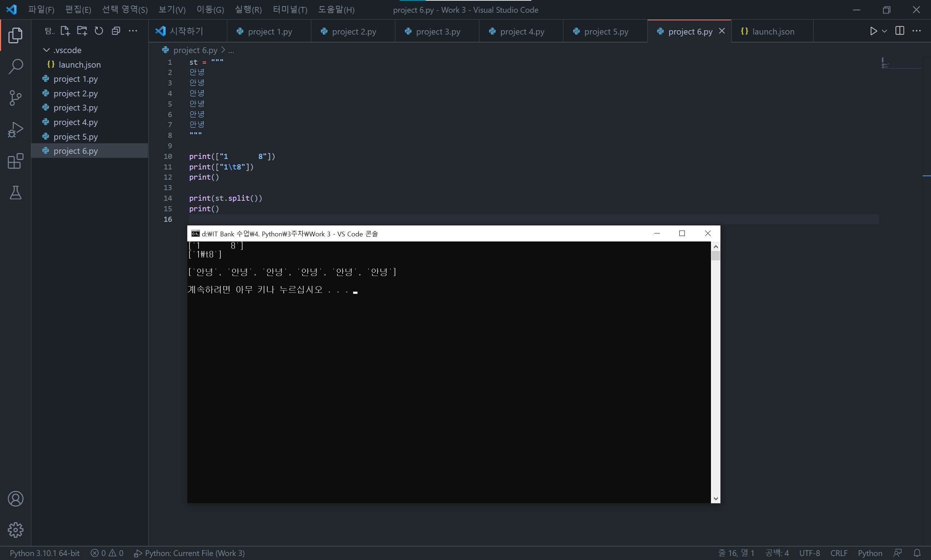The image size is (931, 560).
Task: Open the Run and Debug view
Action: pyautogui.click(x=16, y=130)
